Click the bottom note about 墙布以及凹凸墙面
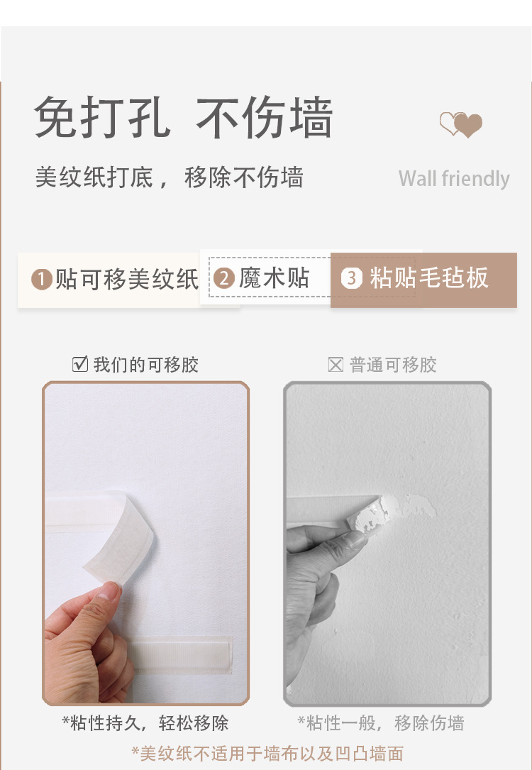The height and width of the screenshot is (770, 532). 267,753
